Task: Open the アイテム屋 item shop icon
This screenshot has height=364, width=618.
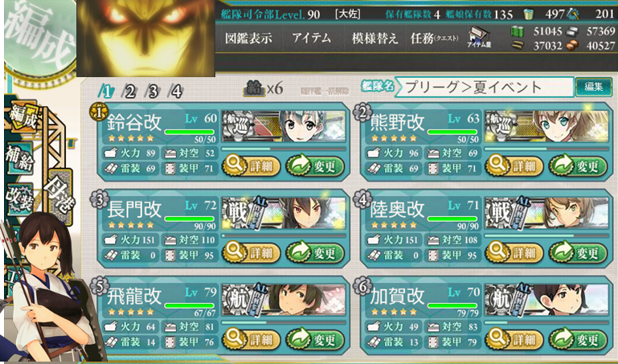Action: click(479, 39)
